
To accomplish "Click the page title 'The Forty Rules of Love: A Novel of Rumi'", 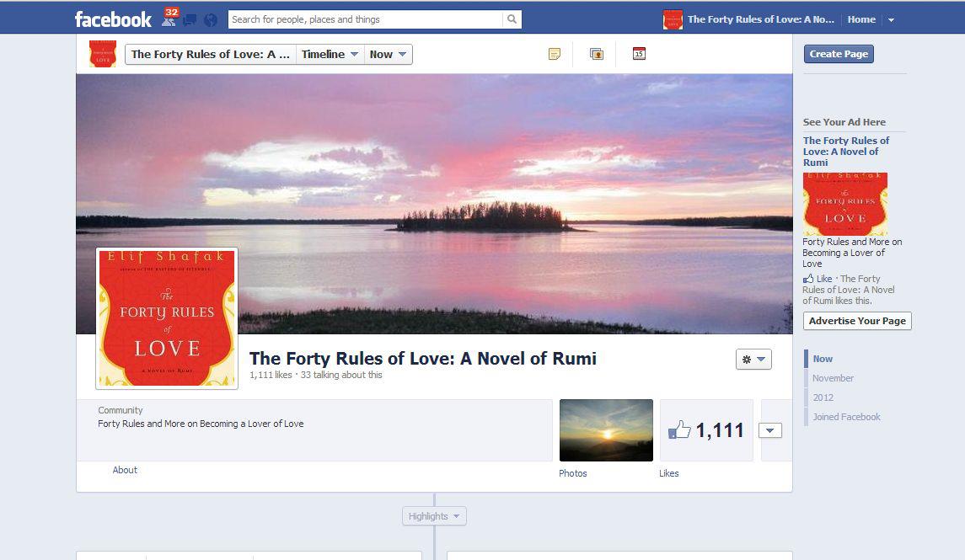I will pyautogui.click(x=423, y=359).
